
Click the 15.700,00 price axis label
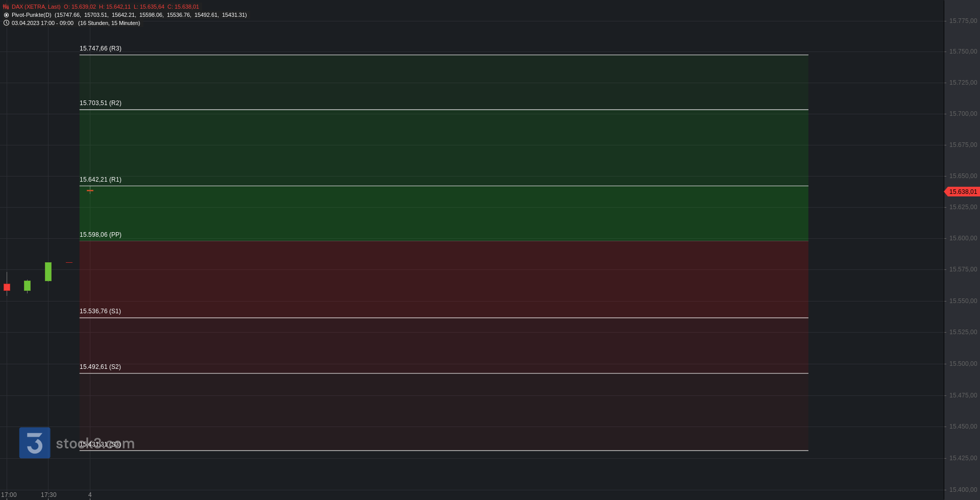pos(963,114)
